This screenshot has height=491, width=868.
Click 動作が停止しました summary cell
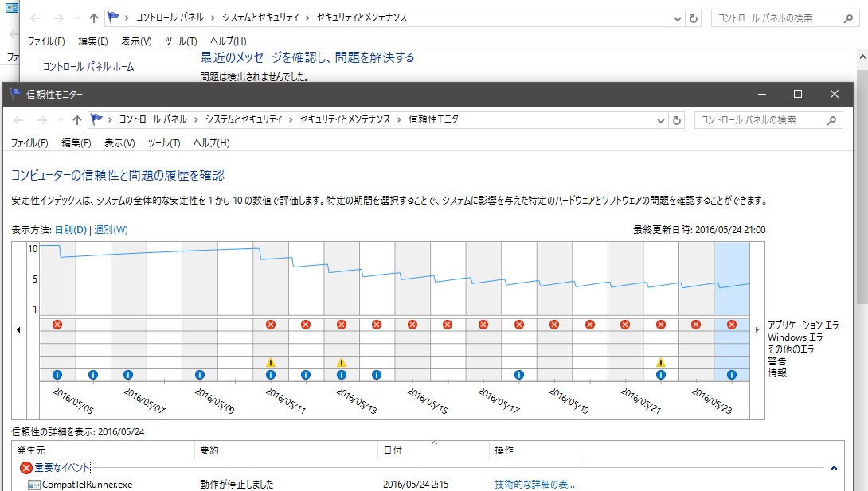(x=237, y=485)
